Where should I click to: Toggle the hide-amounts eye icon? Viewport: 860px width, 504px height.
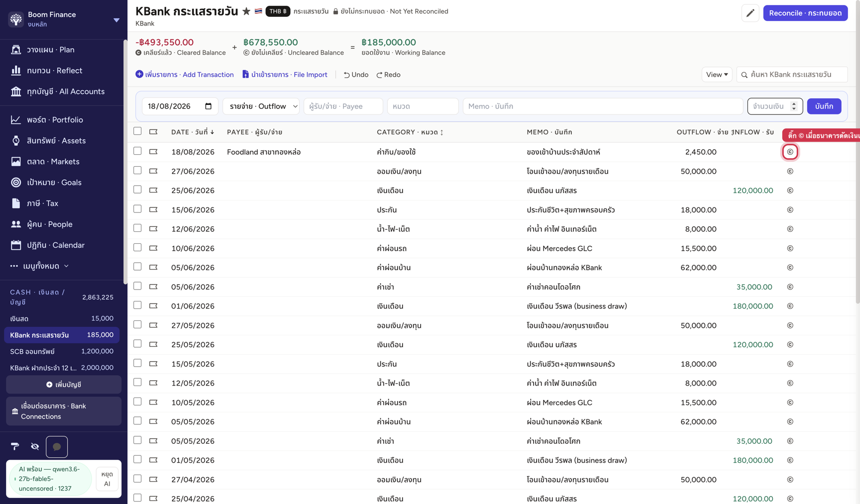point(35,446)
